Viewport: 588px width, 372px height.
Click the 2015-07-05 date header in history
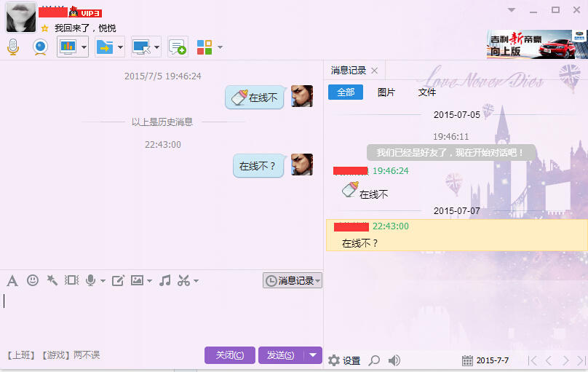click(x=457, y=115)
